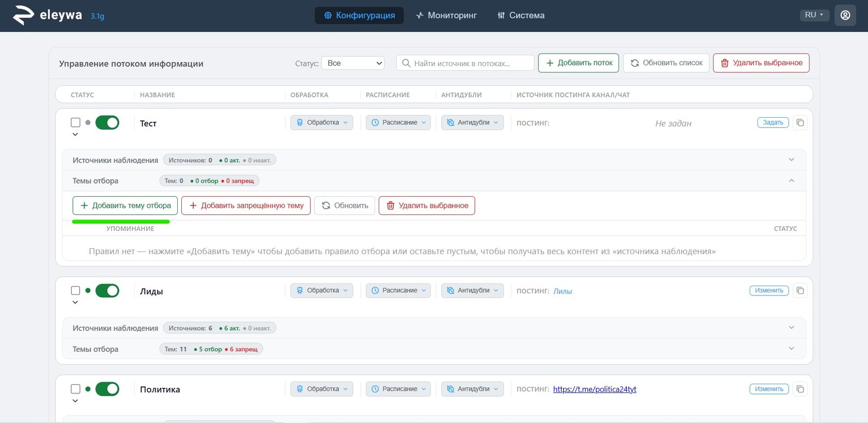Toggle the Тест stream switch
868x423 pixels.
107,122
